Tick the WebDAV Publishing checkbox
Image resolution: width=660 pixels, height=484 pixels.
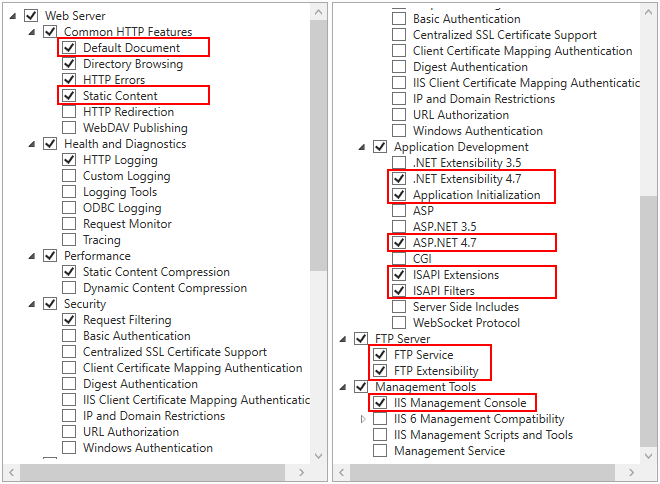(69, 128)
